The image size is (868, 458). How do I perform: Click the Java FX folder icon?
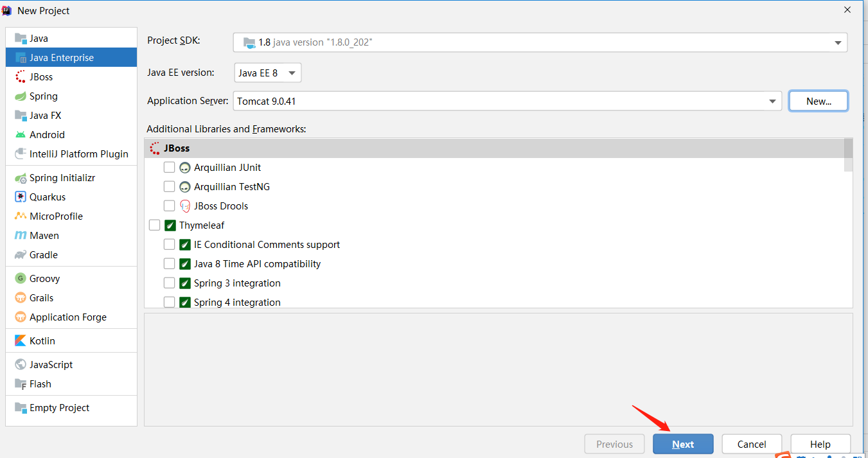[21, 116]
